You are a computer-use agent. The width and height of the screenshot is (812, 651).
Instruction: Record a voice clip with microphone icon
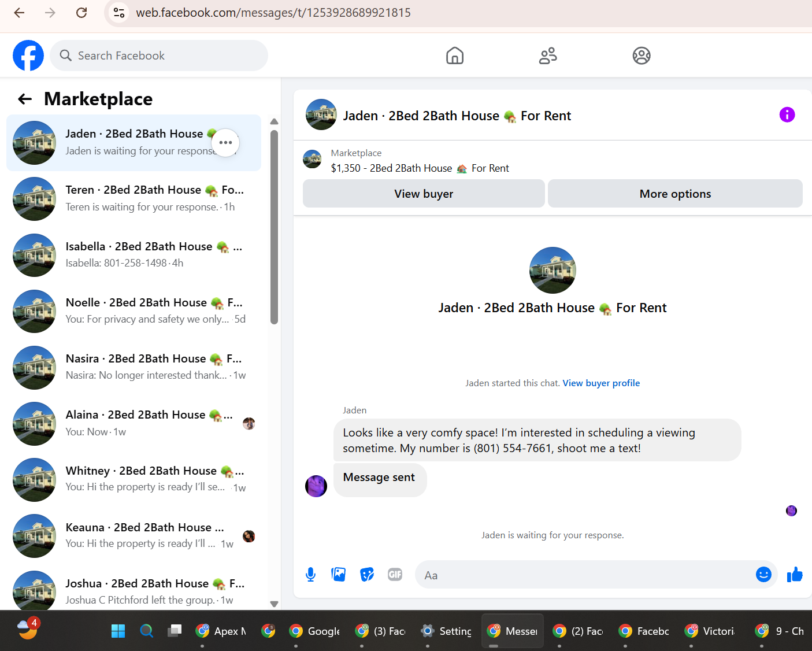pyautogui.click(x=310, y=574)
